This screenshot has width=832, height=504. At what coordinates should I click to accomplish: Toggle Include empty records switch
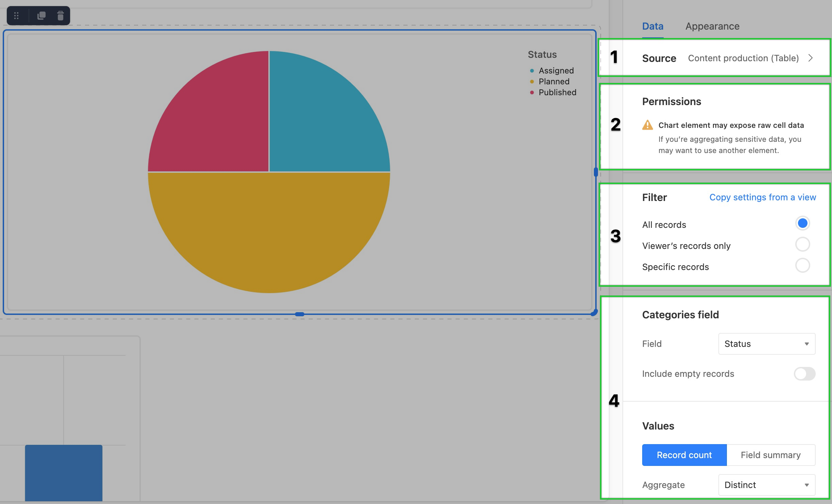pos(804,374)
